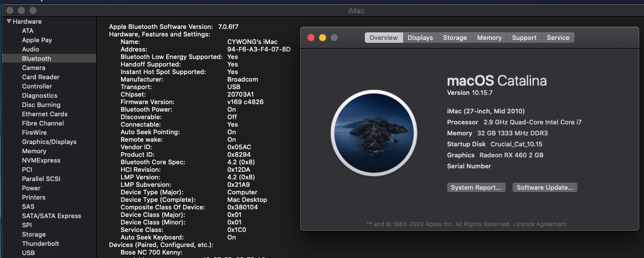Select Thunderbolt in the sidebar

(x=41, y=244)
